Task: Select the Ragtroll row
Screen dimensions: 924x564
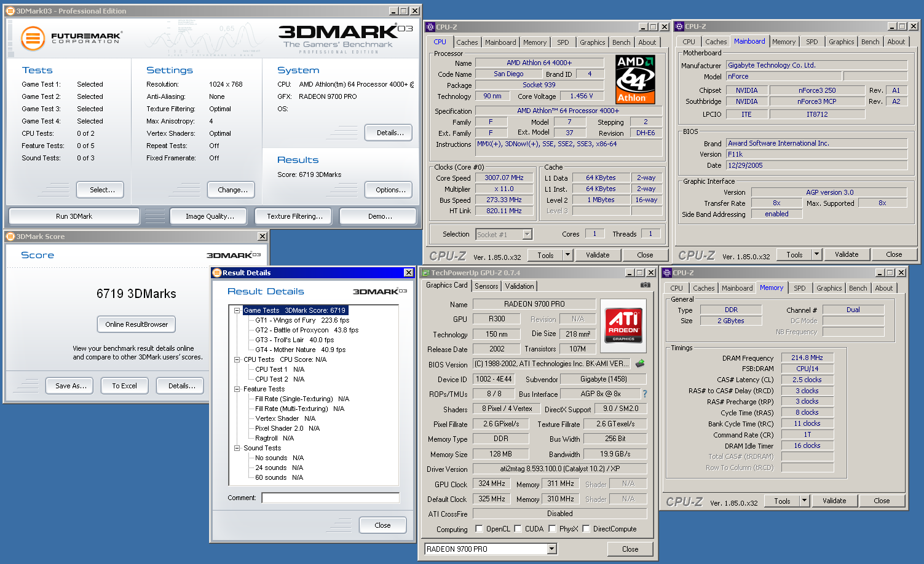Action: coord(274,438)
